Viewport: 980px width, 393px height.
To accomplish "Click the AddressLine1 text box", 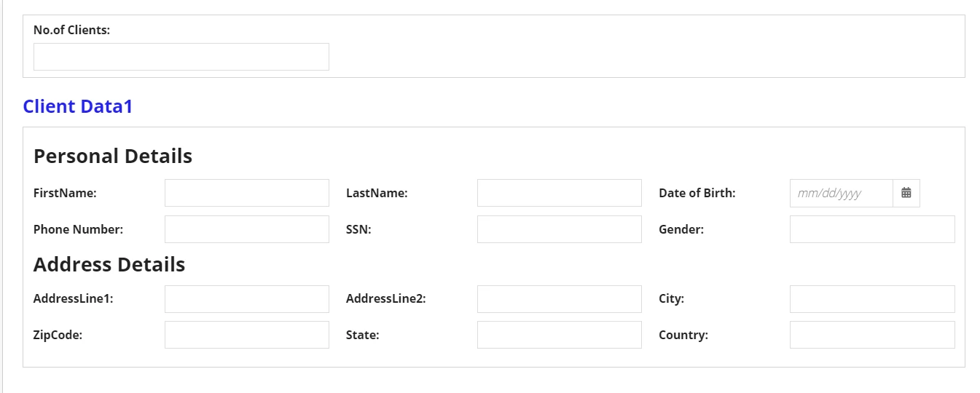I will [247, 299].
